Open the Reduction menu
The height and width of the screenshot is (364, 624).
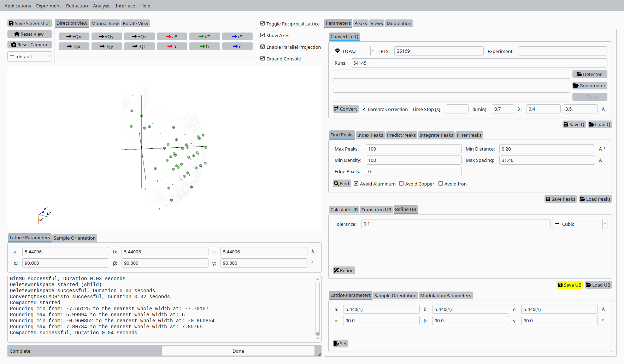click(77, 6)
